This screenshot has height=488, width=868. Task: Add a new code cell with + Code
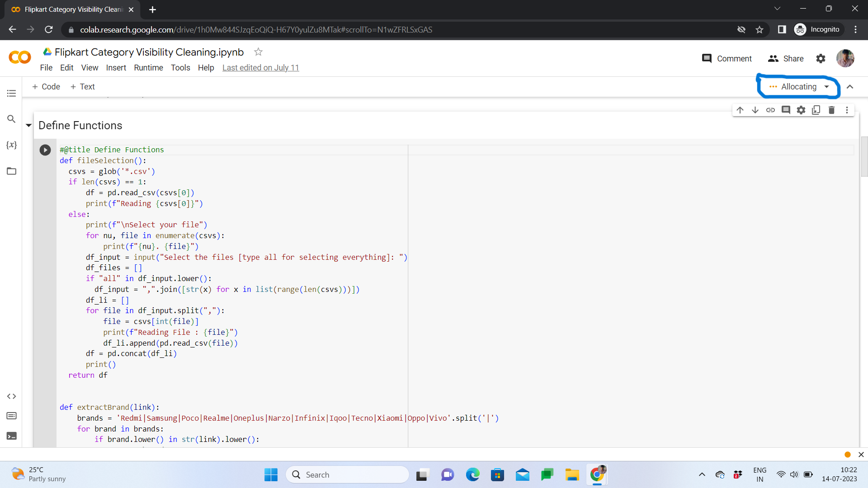[46, 86]
